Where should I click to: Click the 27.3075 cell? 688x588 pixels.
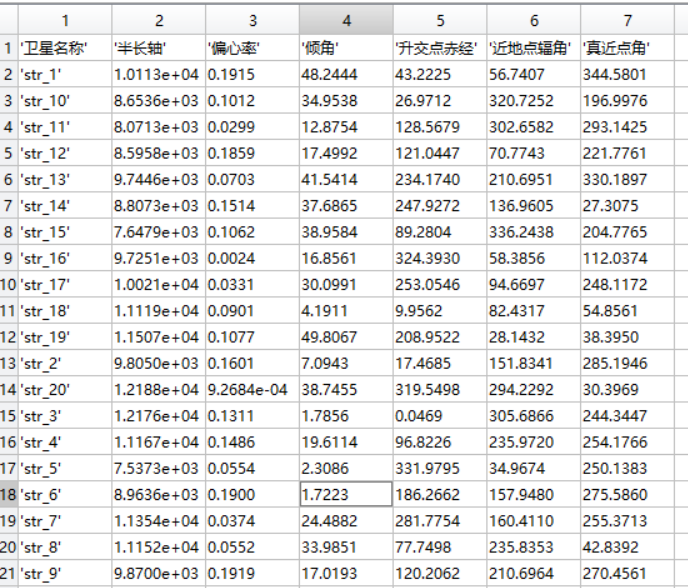click(x=627, y=205)
